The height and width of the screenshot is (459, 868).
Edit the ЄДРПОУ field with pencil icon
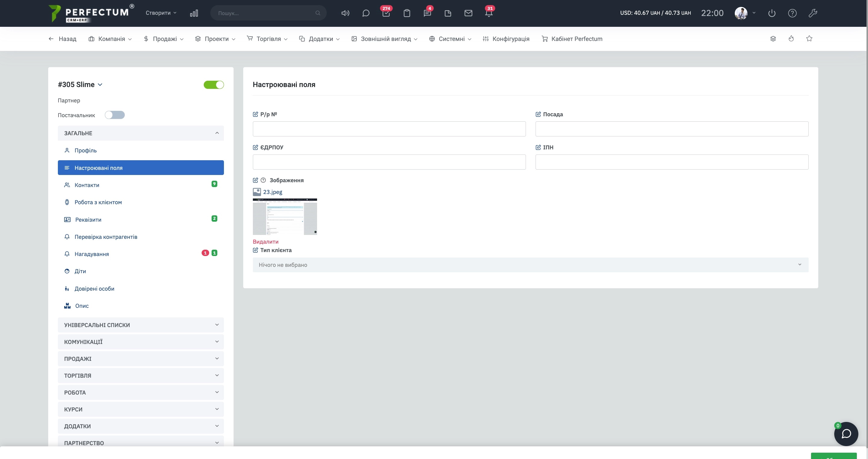[x=255, y=147]
